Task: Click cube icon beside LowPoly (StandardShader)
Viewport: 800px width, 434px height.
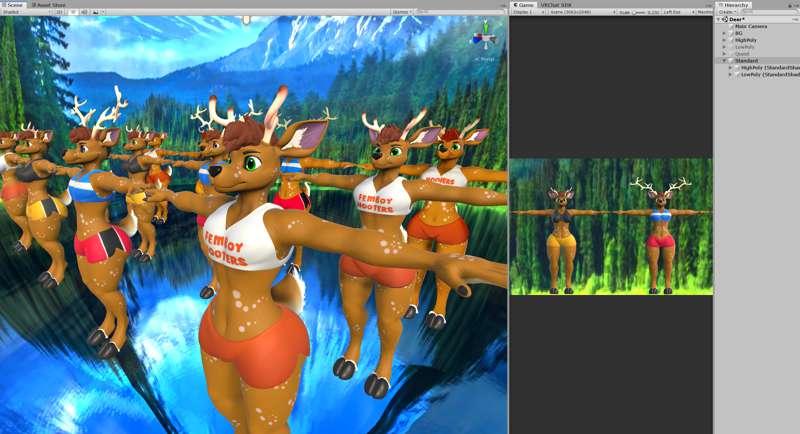Action: pos(737,74)
